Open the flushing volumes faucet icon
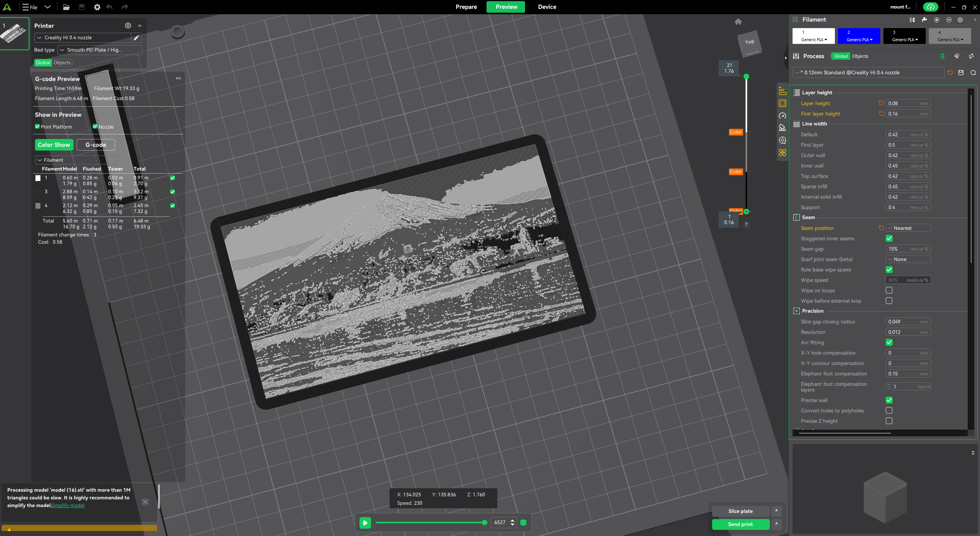The width and height of the screenshot is (980, 536). tap(924, 20)
